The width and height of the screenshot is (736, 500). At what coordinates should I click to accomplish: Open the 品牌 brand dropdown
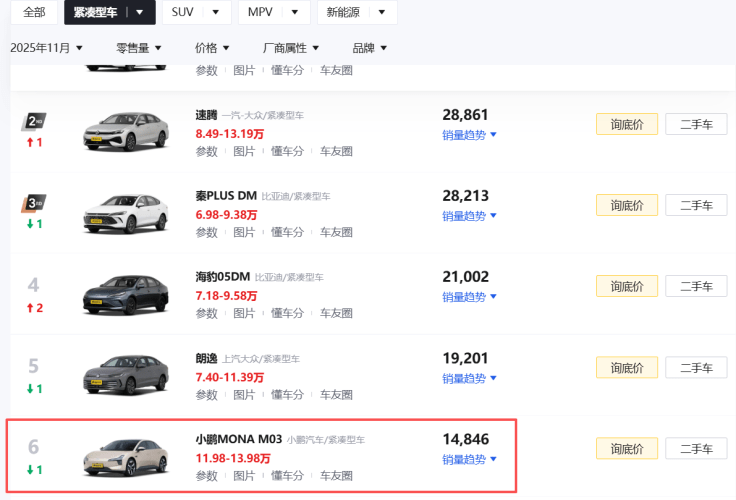369,48
